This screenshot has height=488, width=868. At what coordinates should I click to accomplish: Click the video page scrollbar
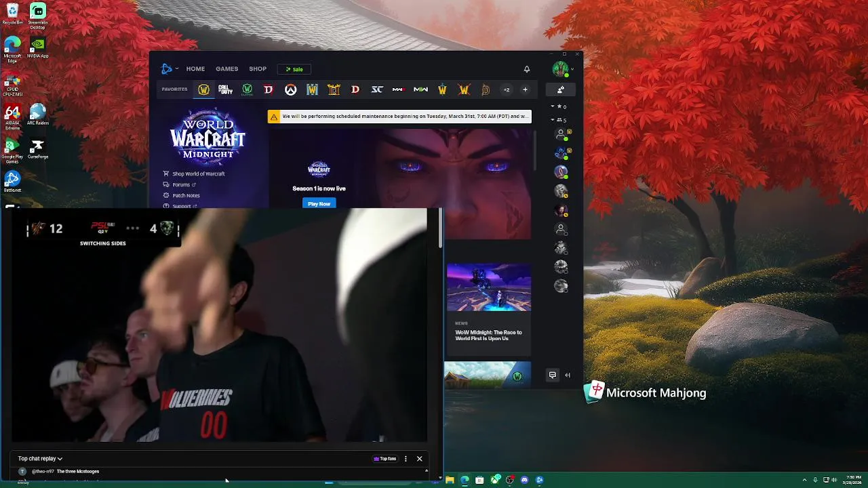(441, 228)
